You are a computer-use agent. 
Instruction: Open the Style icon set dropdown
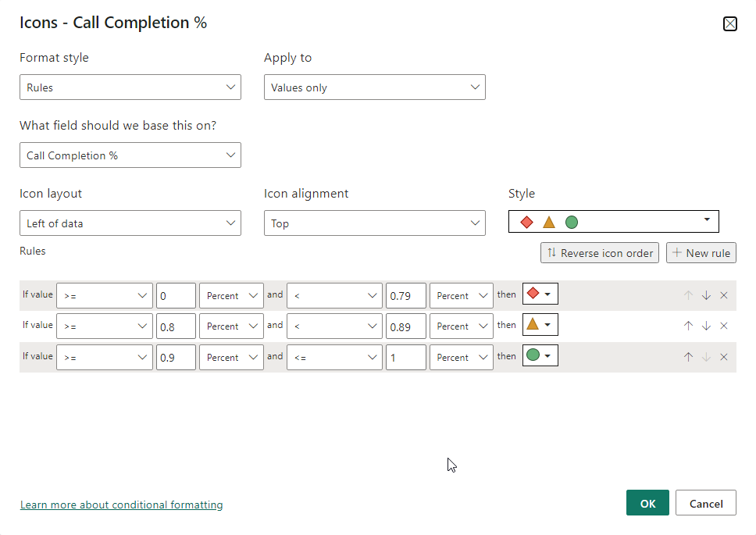[613, 222]
